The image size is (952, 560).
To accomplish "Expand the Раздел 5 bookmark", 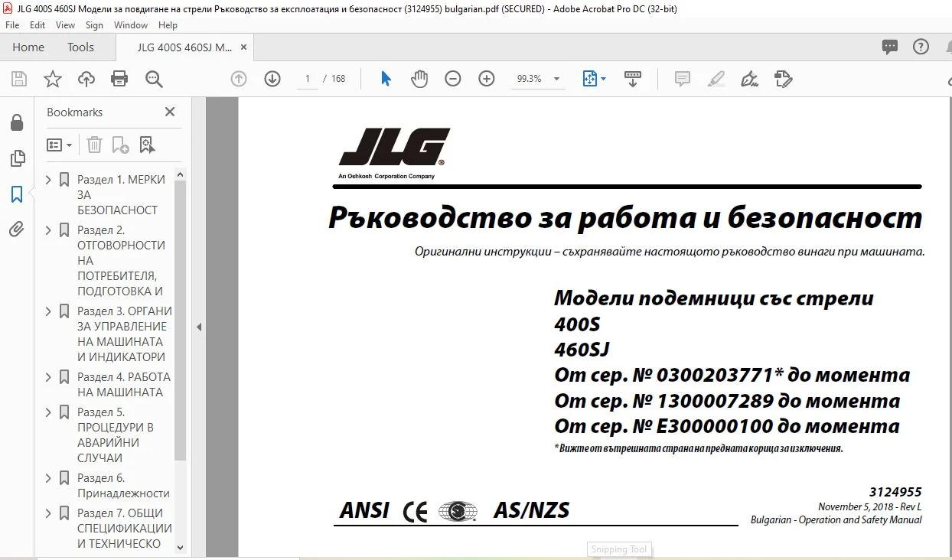I will coord(49,412).
